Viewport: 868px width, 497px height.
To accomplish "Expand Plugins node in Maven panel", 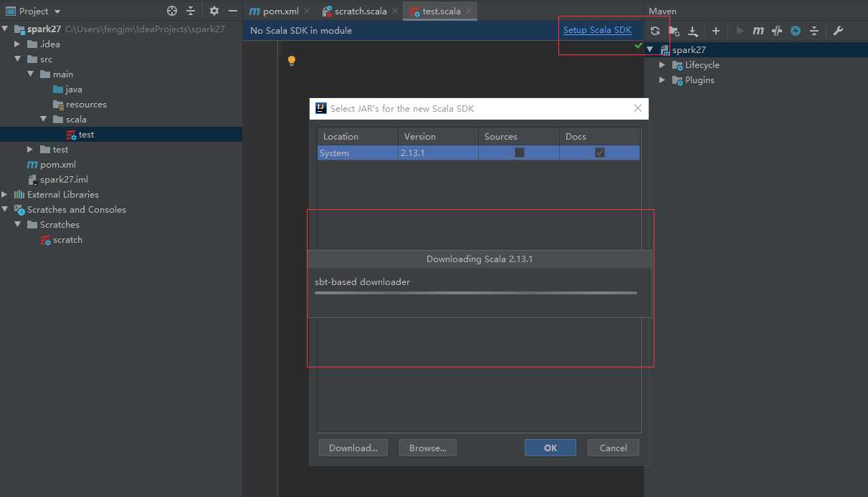I will pyautogui.click(x=662, y=80).
